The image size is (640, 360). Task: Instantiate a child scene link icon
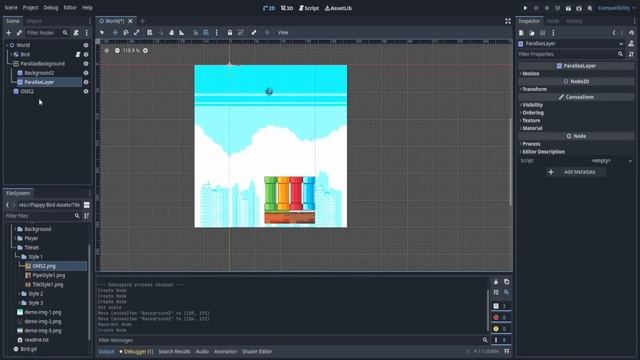[19, 33]
